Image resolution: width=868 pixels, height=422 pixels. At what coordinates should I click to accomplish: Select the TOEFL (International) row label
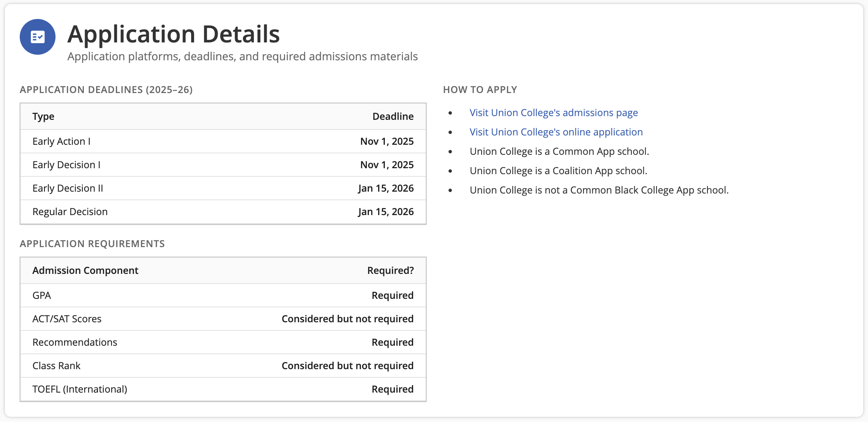pos(80,389)
